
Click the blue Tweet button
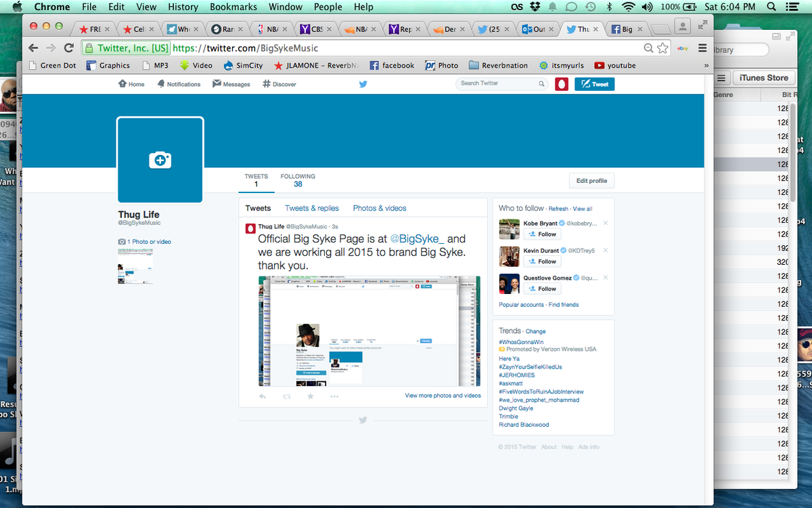[x=595, y=84]
